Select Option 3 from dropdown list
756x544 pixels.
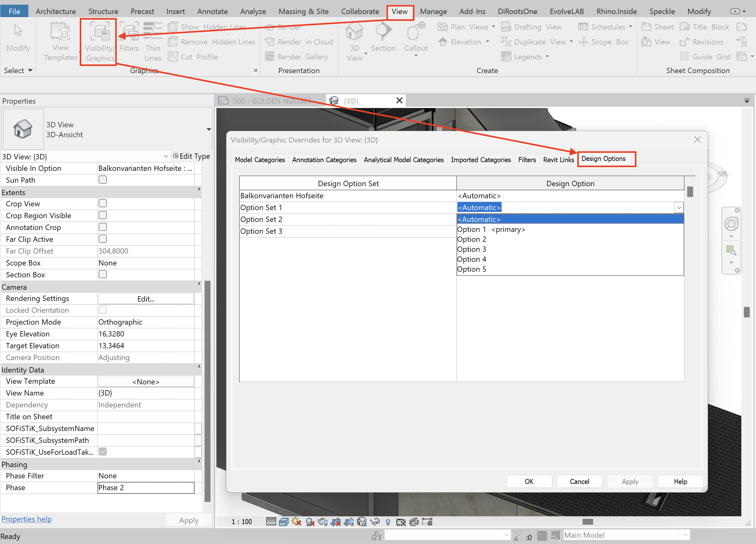tap(471, 249)
